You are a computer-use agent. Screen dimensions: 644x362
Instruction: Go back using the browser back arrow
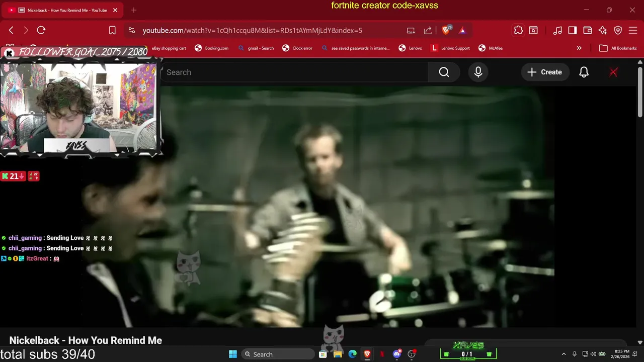11,30
